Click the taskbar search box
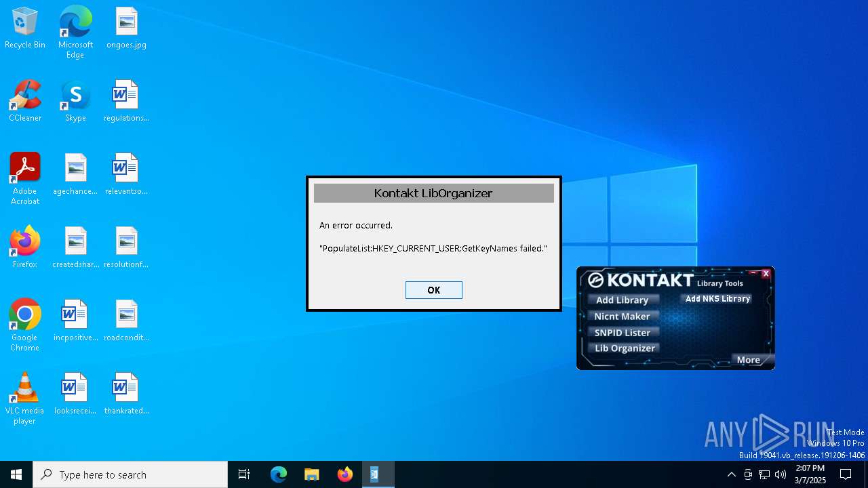868x488 pixels. (130, 474)
